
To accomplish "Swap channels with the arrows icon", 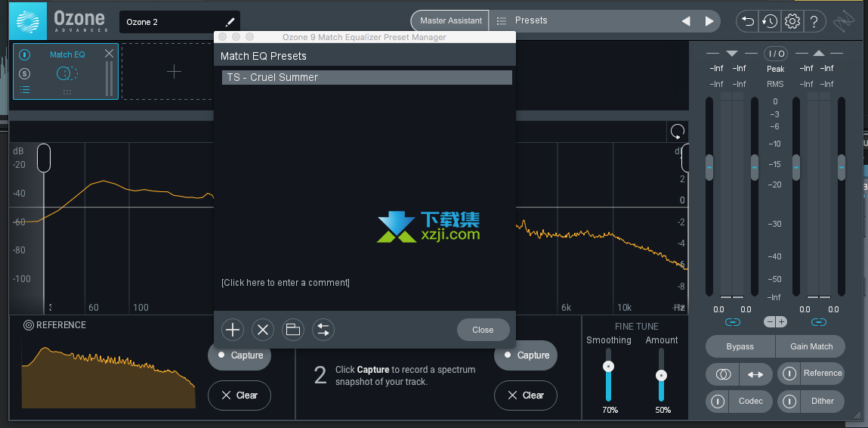I will pyautogui.click(x=755, y=374).
